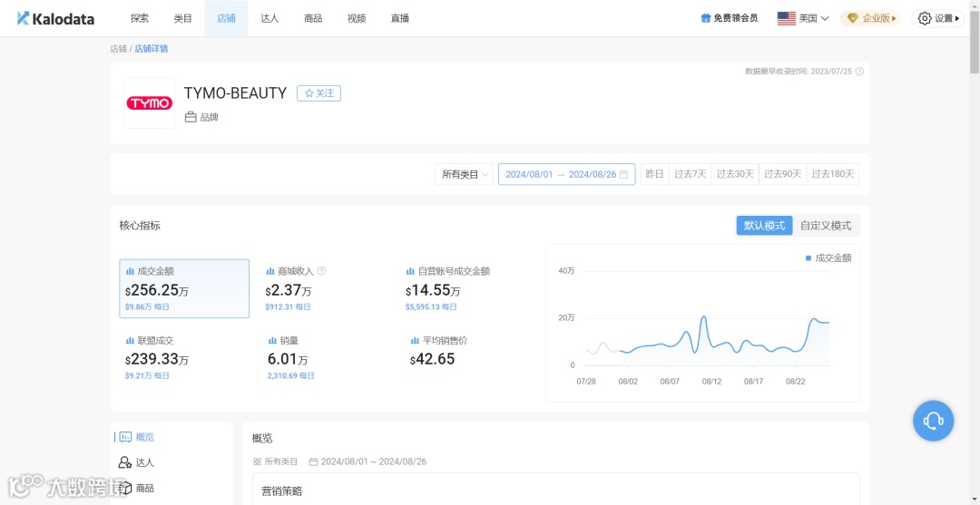
Task: Select the 成交金额 metric card
Action: tap(184, 288)
